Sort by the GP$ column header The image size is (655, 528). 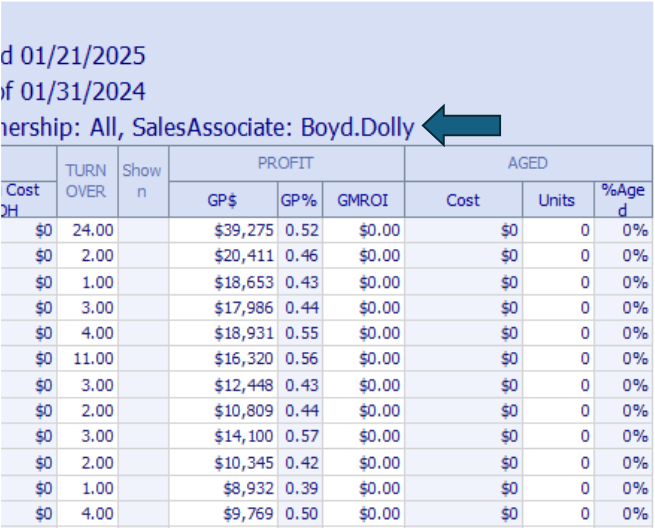[223, 200]
